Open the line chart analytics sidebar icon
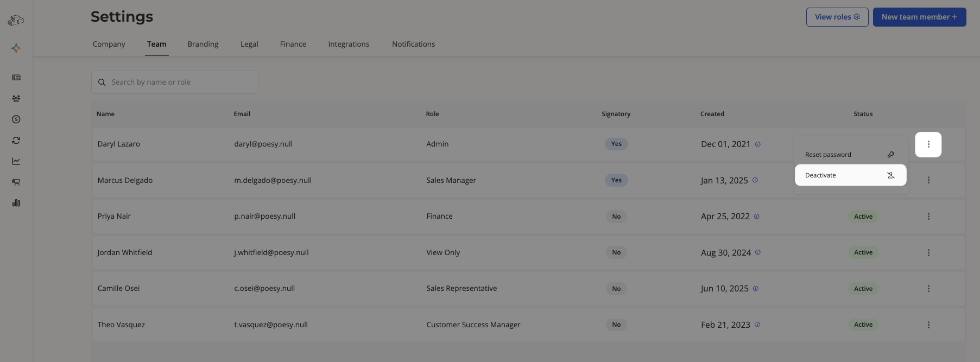The image size is (980, 362). [16, 161]
